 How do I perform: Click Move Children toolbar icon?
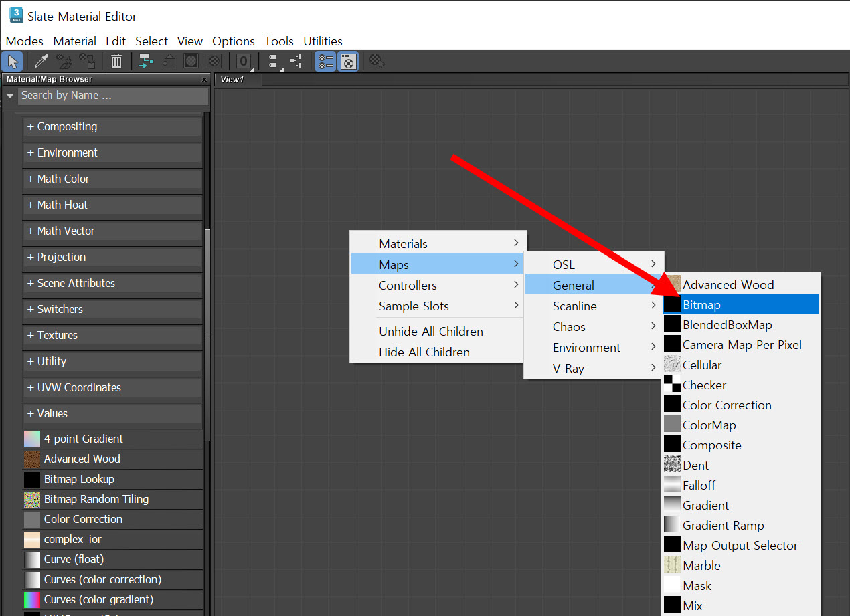tap(146, 62)
